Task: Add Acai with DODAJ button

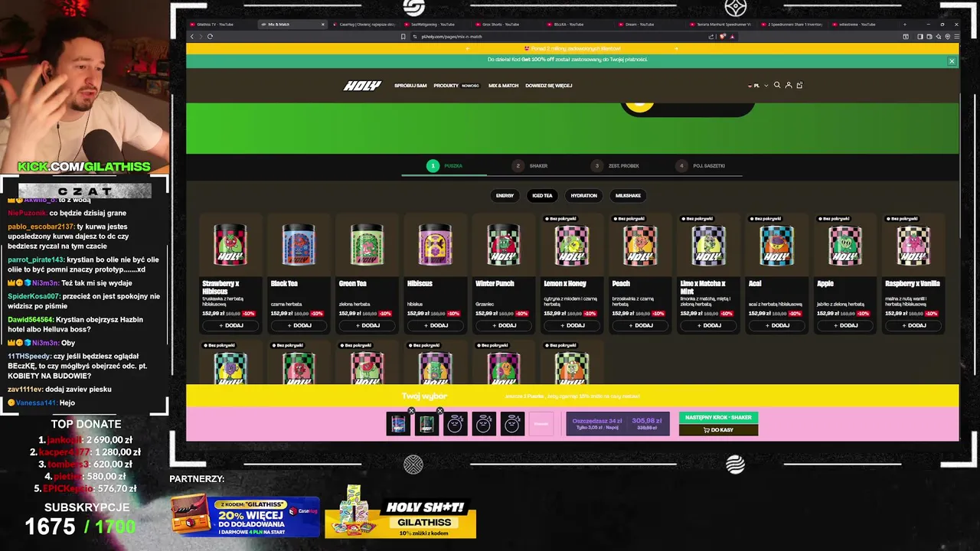Action: click(x=776, y=325)
